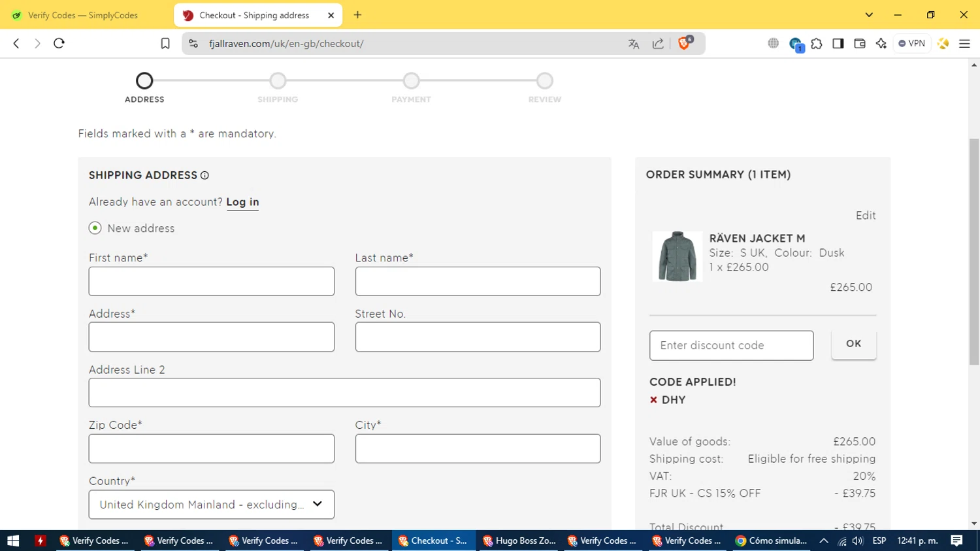Screen dimensions: 980x551
Task: Open the translate page icon
Action: point(634,44)
